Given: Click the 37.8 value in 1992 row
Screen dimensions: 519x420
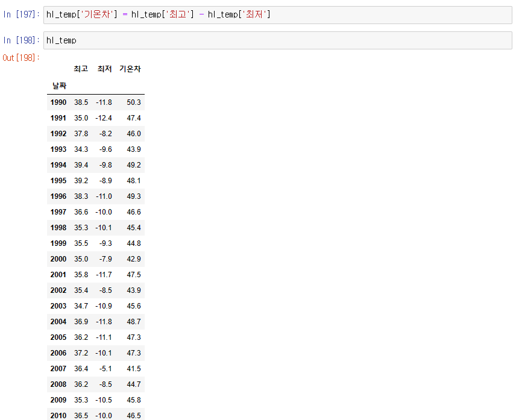Looking at the screenshot, I should tap(81, 134).
